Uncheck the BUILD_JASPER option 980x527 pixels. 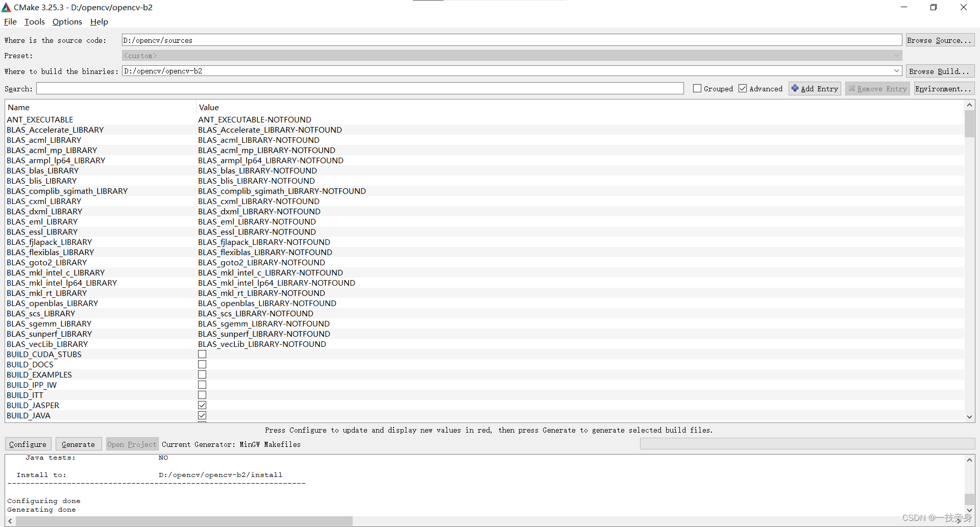pyautogui.click(x=202, y=405)
